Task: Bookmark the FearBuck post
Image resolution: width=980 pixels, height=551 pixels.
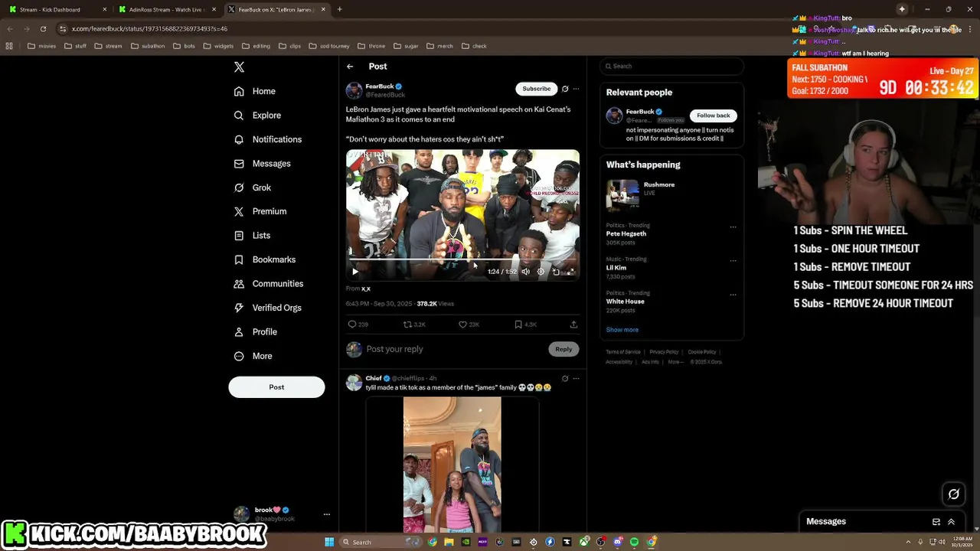Action: [x=518, y=324]
